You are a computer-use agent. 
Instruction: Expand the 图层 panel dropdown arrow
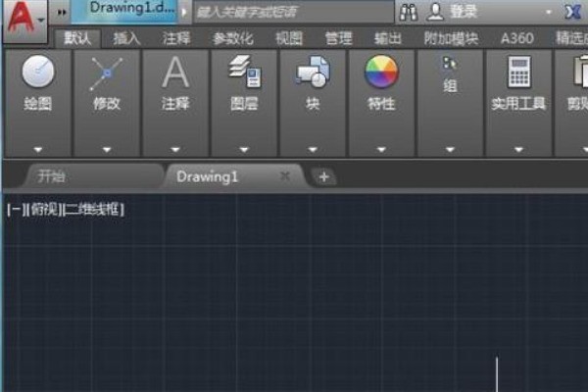[244, 149]
